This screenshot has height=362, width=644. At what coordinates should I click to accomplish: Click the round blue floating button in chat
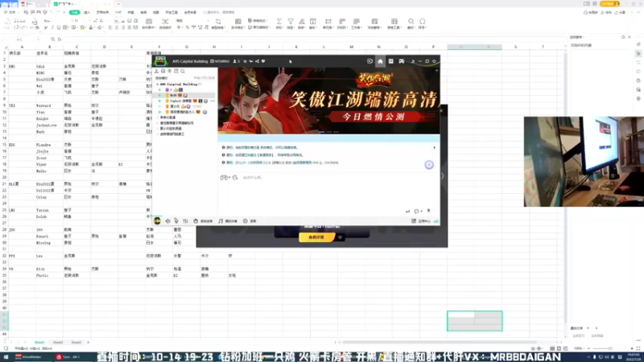[x=429, y=165]
